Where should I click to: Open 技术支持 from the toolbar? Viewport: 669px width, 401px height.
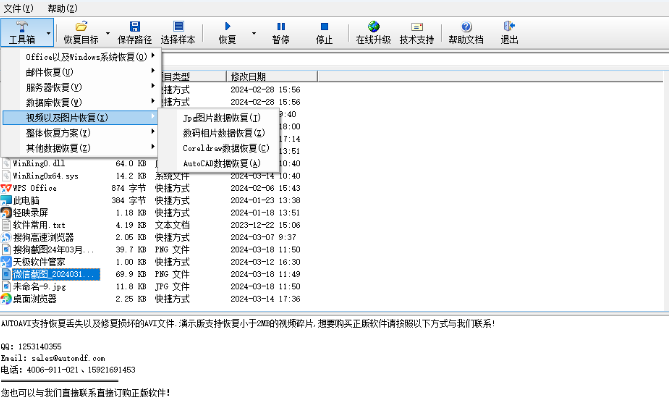point(417,26)
